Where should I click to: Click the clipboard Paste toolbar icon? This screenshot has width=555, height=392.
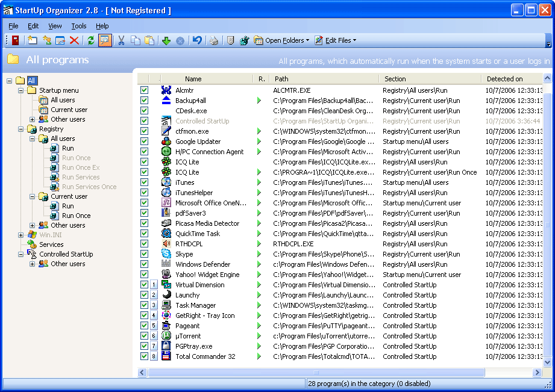149,40
